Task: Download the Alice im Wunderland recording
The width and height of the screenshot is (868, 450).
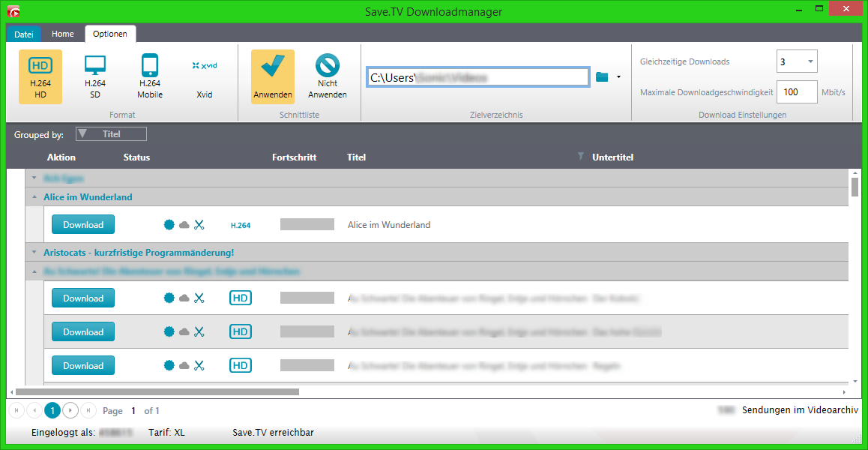Action: [x=83, y=224]
